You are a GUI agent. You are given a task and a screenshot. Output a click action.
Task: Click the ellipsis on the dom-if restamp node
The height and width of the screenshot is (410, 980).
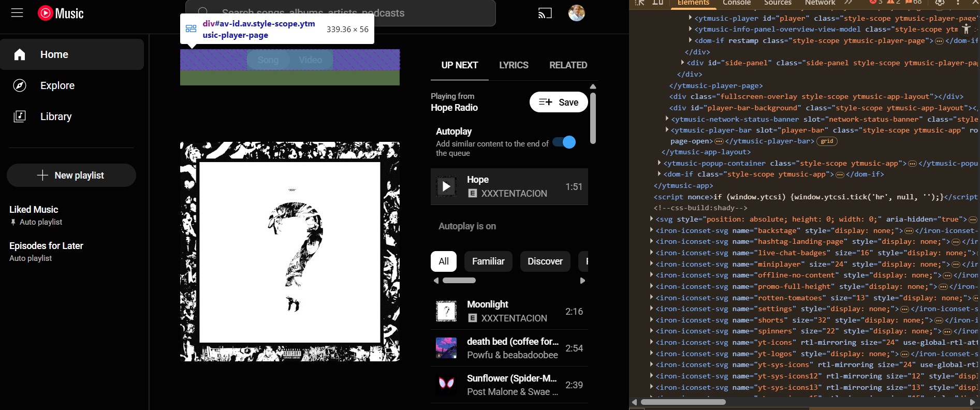coord(939,41)
